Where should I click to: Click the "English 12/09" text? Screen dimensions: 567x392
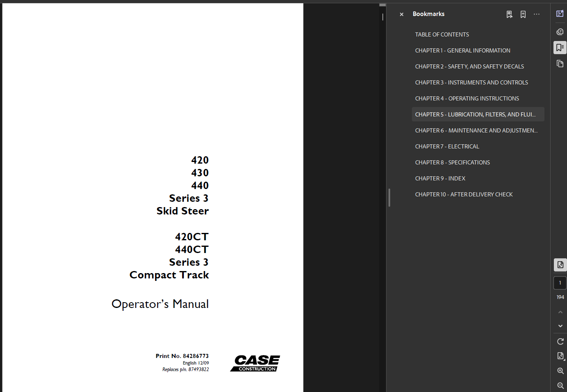196,363
